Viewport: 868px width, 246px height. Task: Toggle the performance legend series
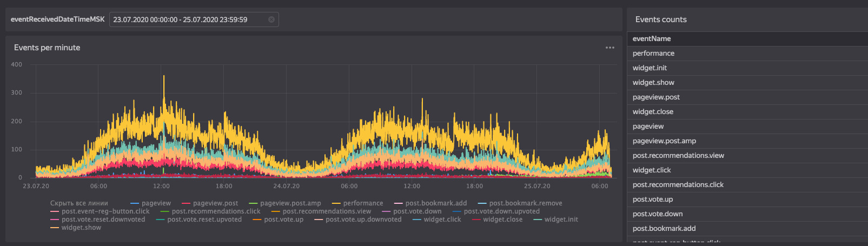click(357, 203)
